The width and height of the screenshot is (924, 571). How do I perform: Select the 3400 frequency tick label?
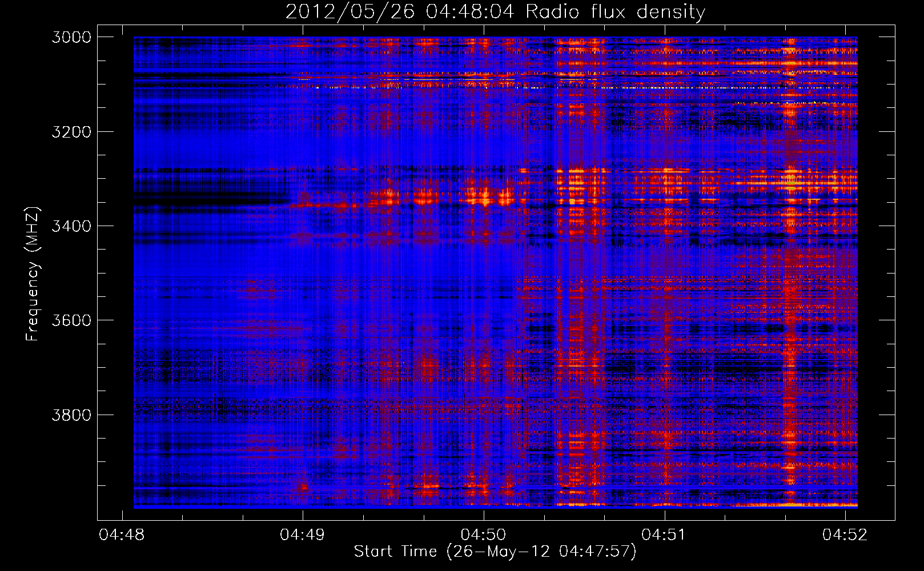coord(71,226)
